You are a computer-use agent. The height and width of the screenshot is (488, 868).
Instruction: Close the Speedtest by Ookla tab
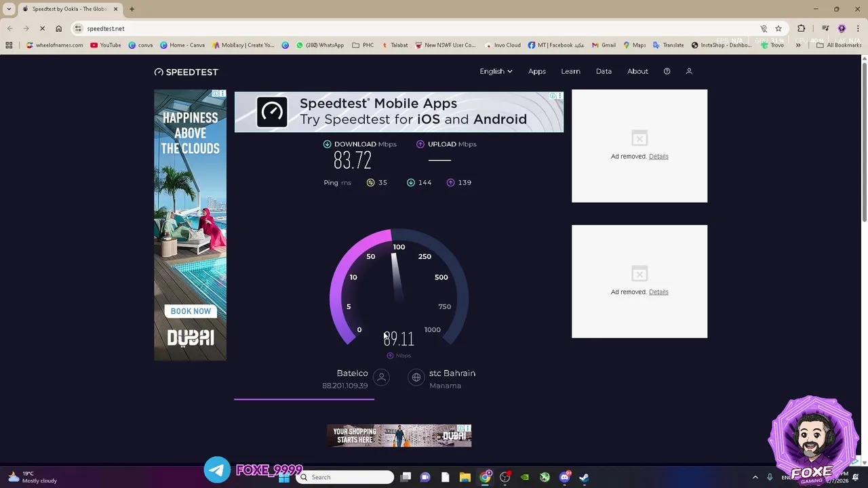[x=115, y=9]
